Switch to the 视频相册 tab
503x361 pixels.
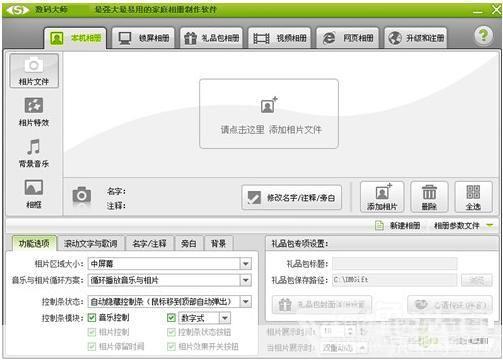[279, 38]
